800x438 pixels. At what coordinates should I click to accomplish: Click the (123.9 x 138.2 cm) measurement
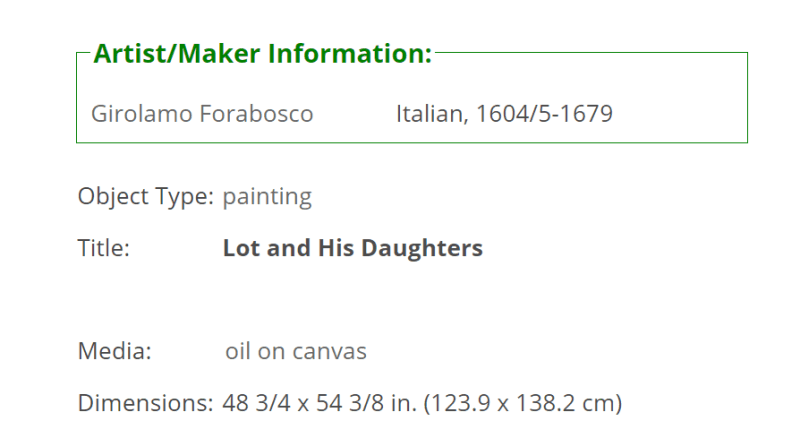[523, 403]
